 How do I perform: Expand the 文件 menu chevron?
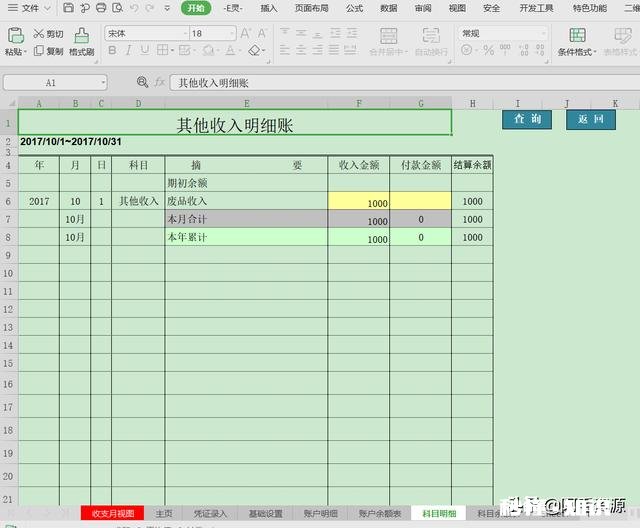(47, 8)
